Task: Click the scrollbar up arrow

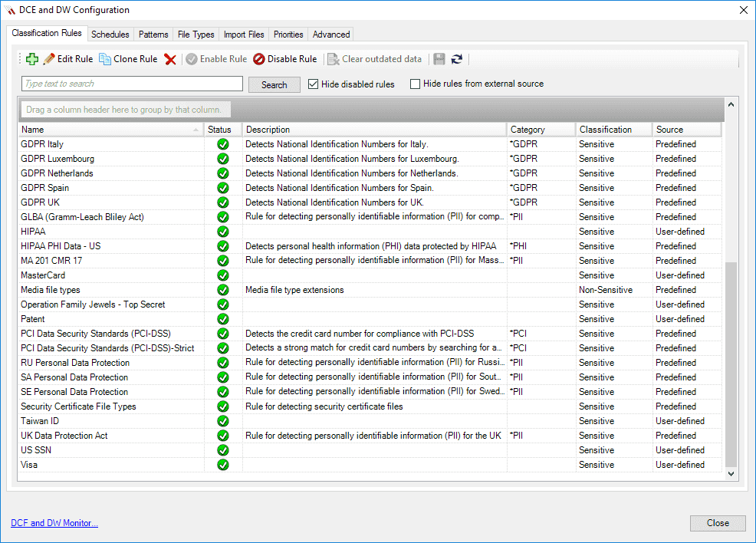Action: pos(731,104)
